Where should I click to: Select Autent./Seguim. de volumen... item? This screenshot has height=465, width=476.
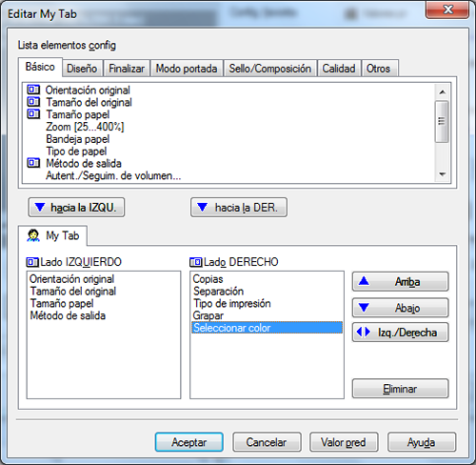tap(113, 175)
